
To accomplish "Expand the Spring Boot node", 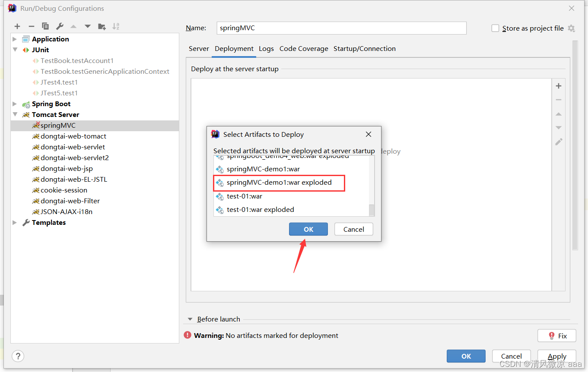I will point(15,104).
